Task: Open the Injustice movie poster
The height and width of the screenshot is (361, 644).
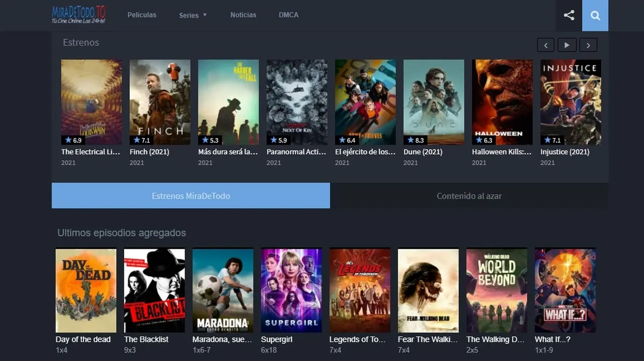Action: (x=571, y=102)
